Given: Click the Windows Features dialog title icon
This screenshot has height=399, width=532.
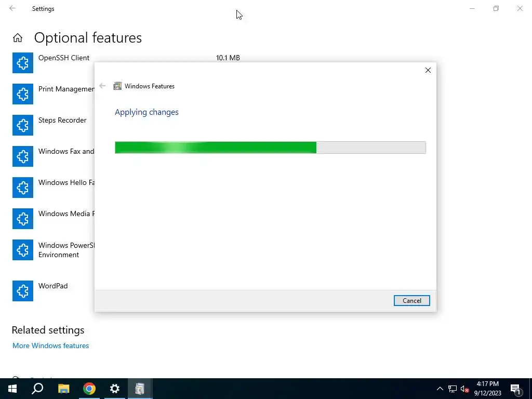Looking at the screenshot, I should point(117,86).
